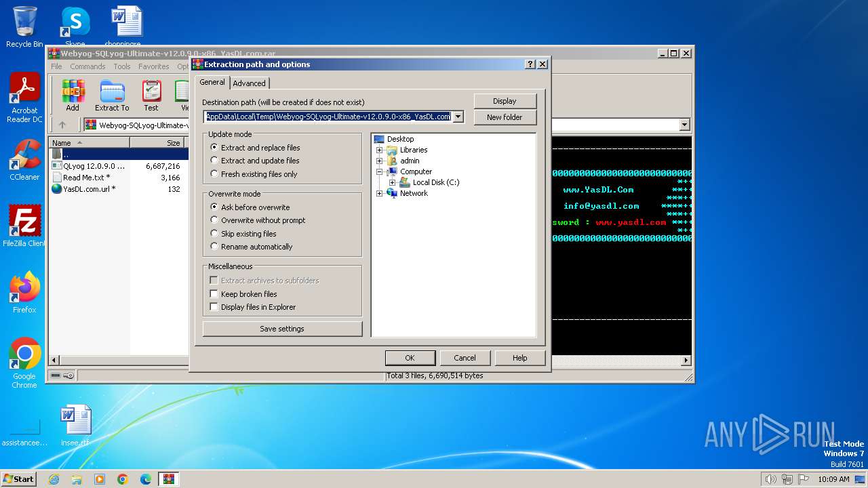The image size is (868, 488).
Task: Expand Network tree node
Action: [x=380, y=193]
